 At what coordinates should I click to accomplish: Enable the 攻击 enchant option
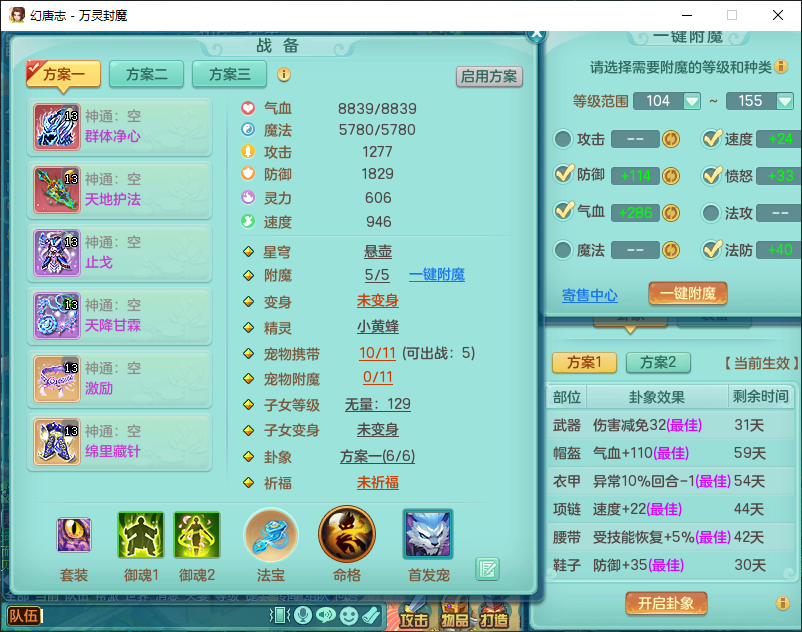563,139
